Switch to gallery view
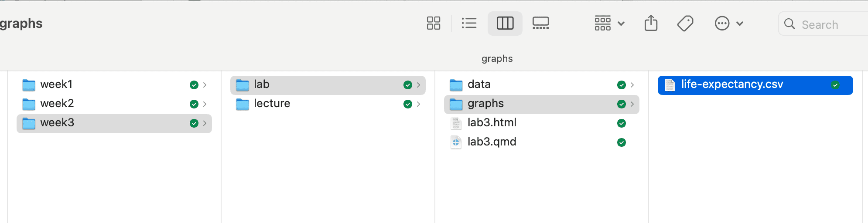 540,23
